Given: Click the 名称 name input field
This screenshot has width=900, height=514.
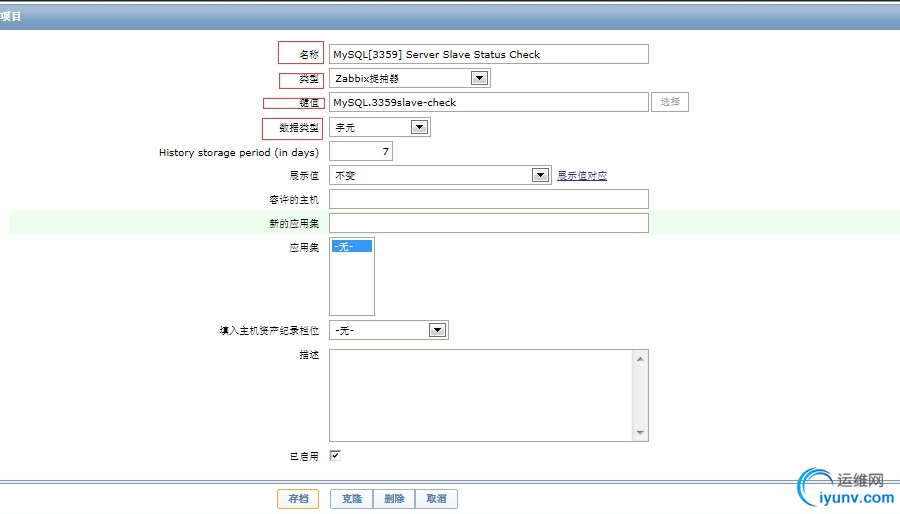Looking at the screenshot, I should click(488, 54).
